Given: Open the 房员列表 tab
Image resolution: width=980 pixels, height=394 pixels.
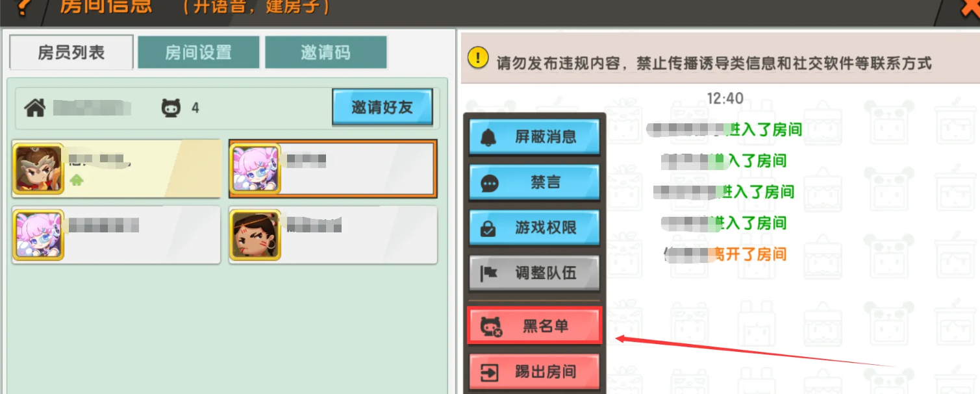Looking at the screenshot, I should pos(71,53).
